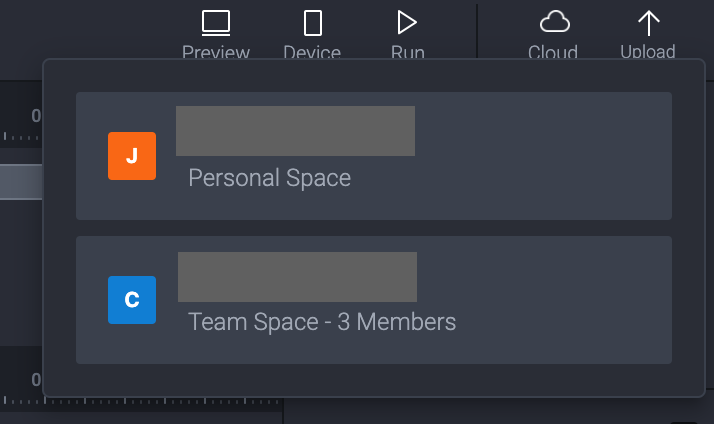Click the Run play triangle icon
714x424 pixels.
tap(407, 23)
